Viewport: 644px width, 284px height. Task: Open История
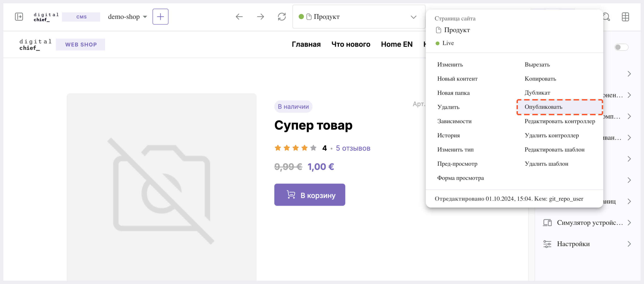coord(448,135)
